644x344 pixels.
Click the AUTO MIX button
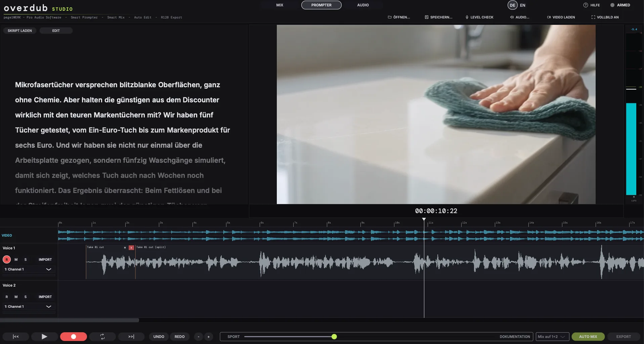coord(588,337)
